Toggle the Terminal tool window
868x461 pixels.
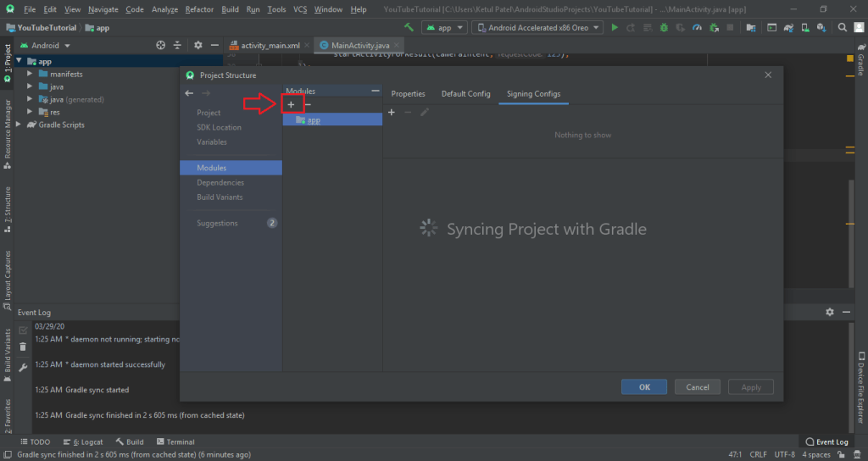coord(175,442)
